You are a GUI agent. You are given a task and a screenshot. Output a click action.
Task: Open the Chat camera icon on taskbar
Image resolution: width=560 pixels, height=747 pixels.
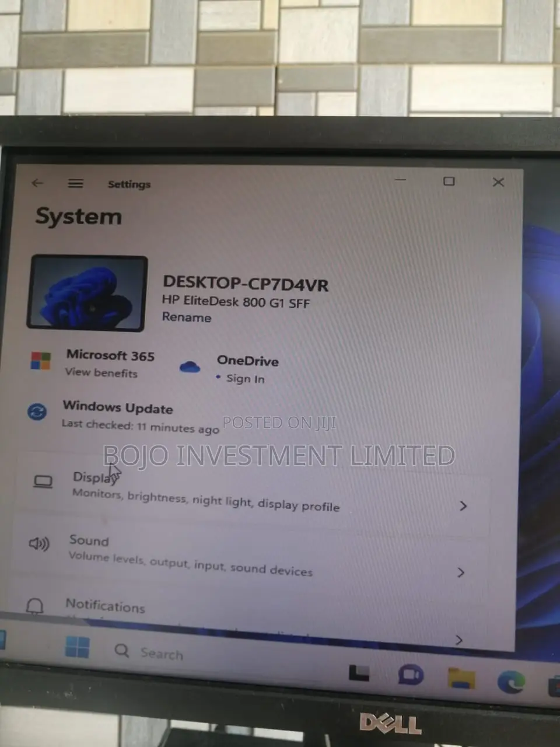(411, 675)
